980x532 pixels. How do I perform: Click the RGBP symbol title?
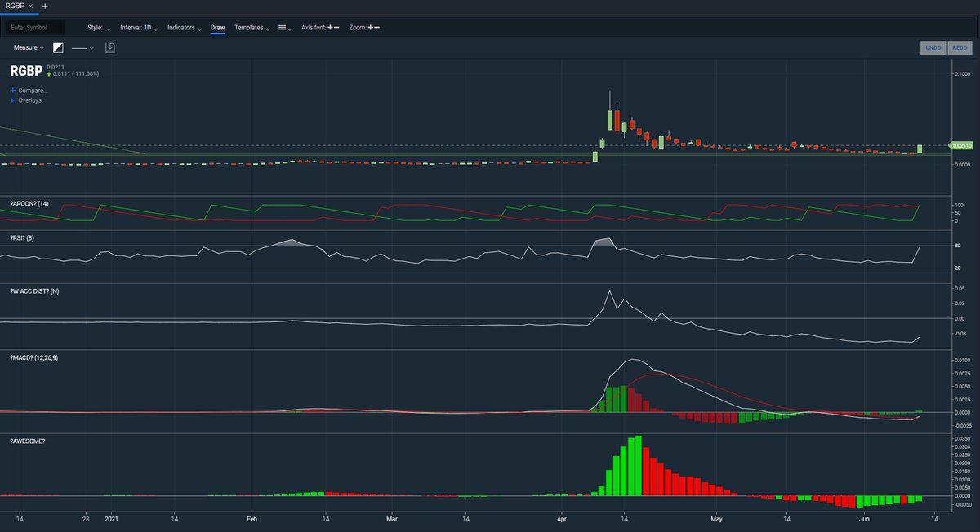[26, 71]
